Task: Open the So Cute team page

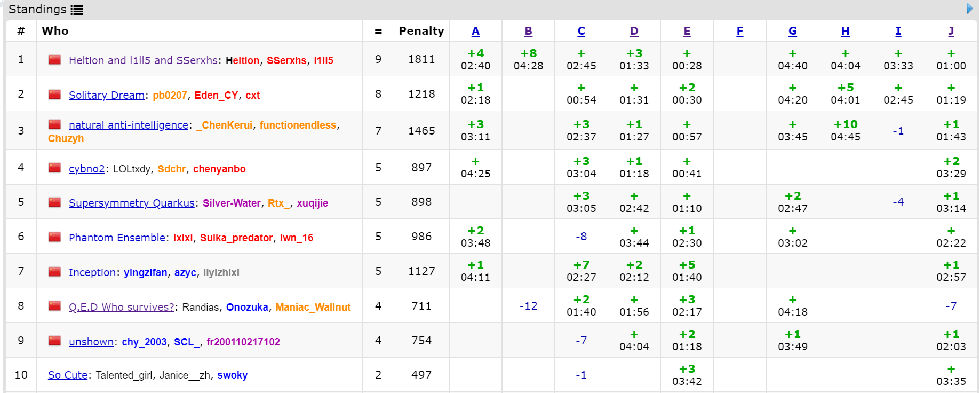Action: [x=67, y=375]
